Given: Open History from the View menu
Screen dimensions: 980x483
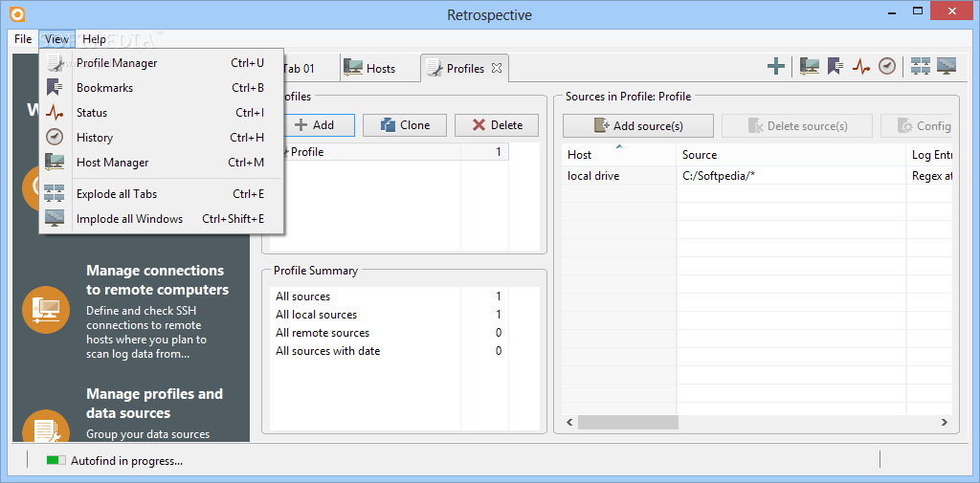Looking at the screenshot, I should tap(161, 138).
